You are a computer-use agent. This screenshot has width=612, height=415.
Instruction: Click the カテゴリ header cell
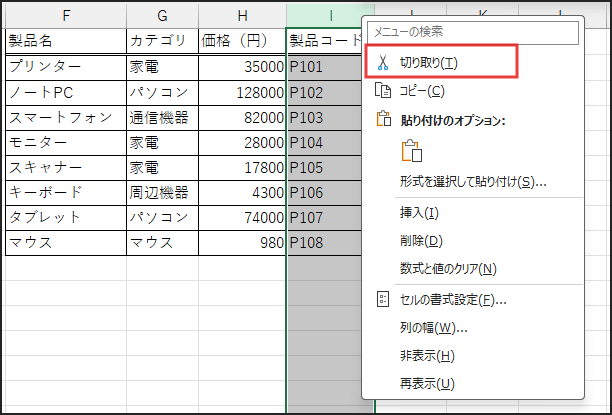(x=162, y=41)
